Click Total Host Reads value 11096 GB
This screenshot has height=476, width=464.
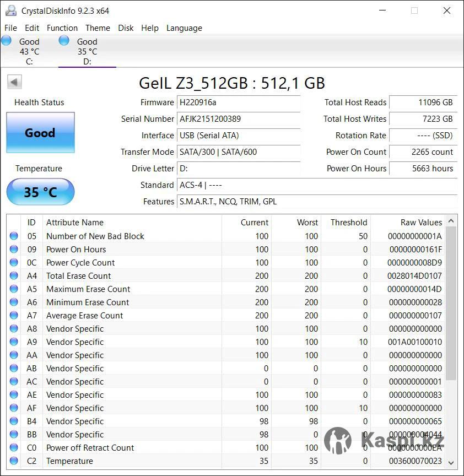pos(423,102)
